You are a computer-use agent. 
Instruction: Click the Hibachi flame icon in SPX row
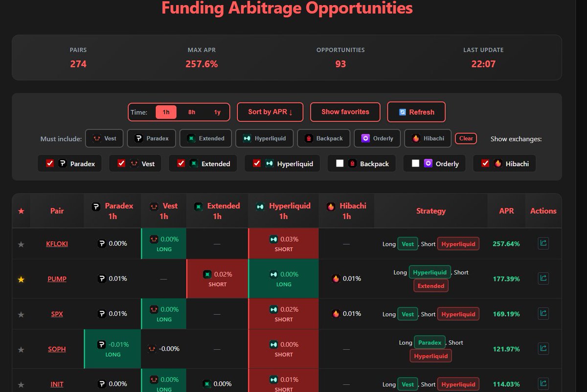click(336, 314)
